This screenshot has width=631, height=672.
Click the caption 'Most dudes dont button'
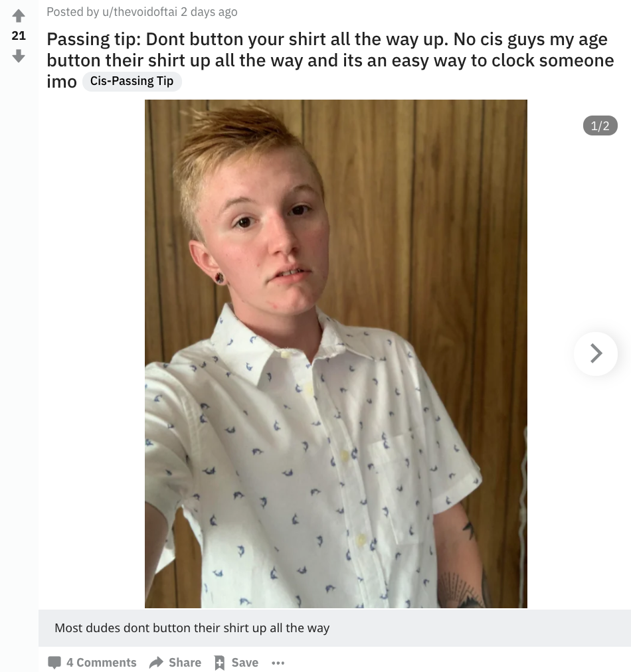click(x=192, y=628)
